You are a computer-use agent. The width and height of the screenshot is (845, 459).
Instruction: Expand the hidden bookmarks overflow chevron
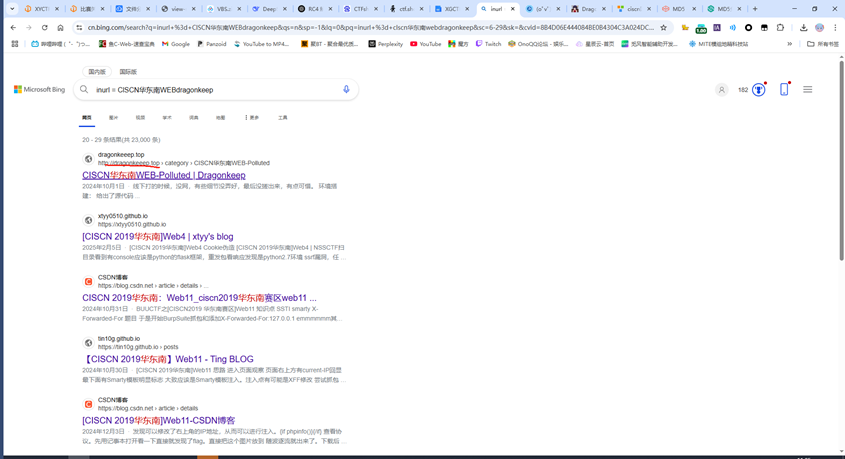click(x=789, y=44)
